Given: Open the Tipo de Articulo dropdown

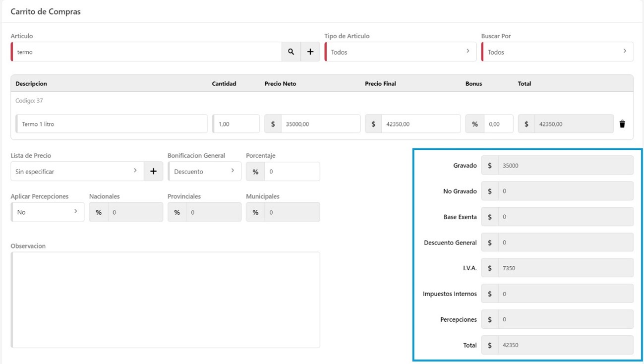Looking at the screenshot, I should 400,52.
